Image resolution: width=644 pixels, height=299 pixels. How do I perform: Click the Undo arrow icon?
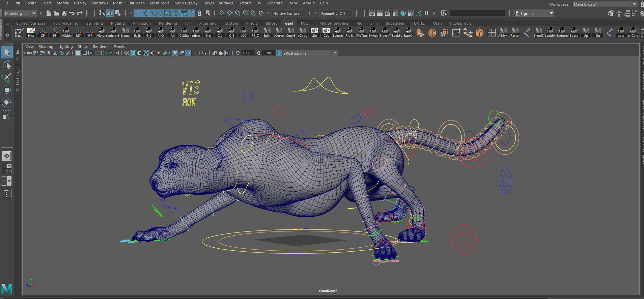[72, 13]
